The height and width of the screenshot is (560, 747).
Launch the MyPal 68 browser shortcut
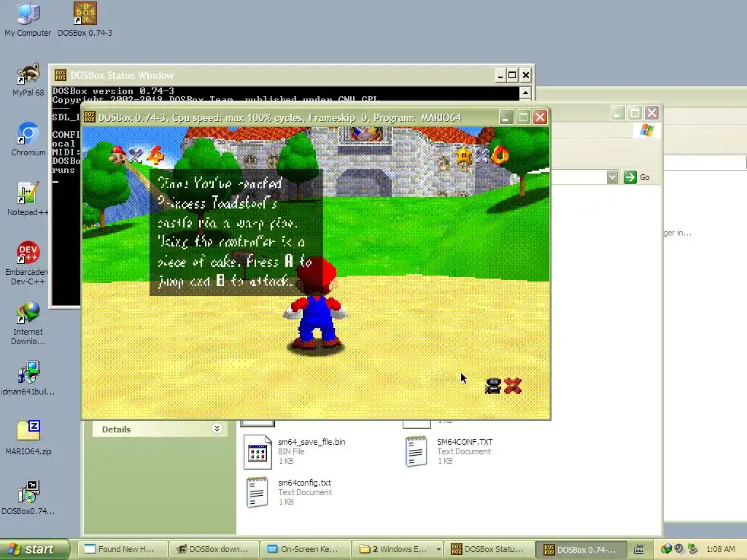pos(28,79)
